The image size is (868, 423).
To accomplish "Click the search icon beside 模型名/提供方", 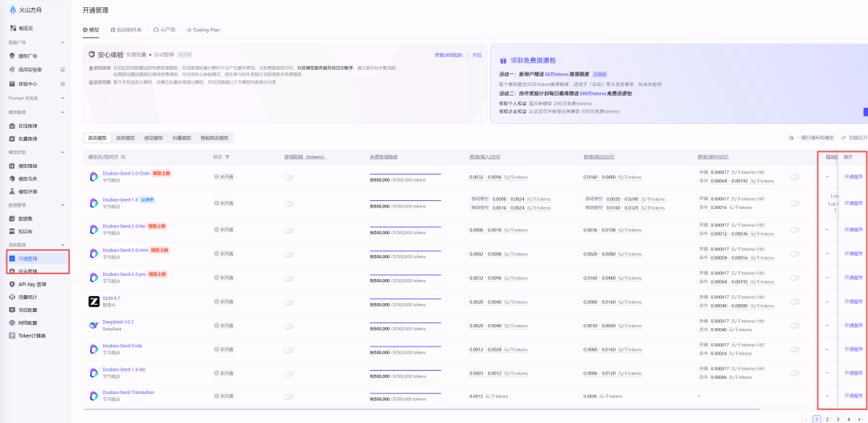I will pos(123,157).
